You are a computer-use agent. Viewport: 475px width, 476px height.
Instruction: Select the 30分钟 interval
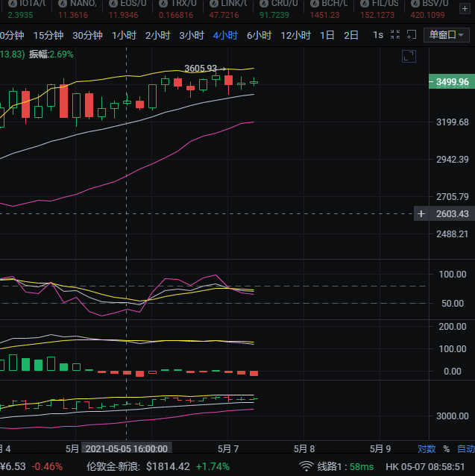pyautogui.click(x=87, y=35)
